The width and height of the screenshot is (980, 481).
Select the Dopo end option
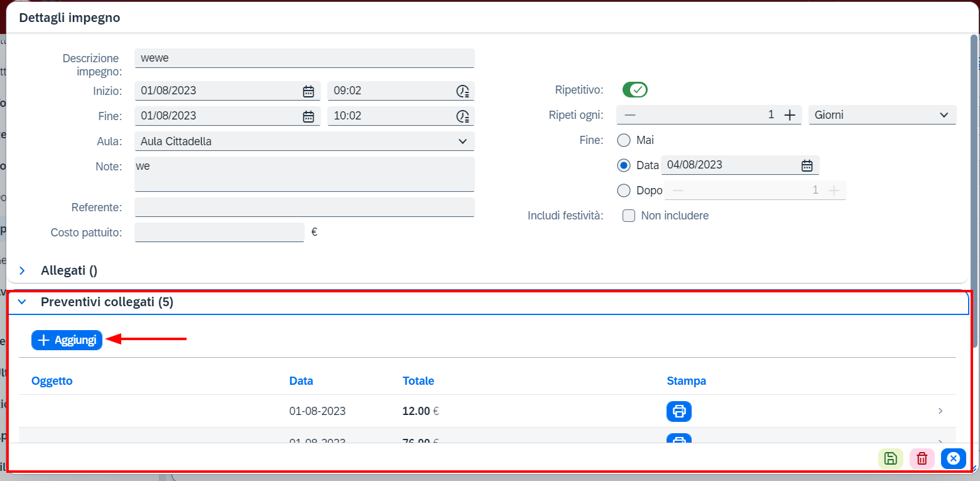click(x=624, y=190)
